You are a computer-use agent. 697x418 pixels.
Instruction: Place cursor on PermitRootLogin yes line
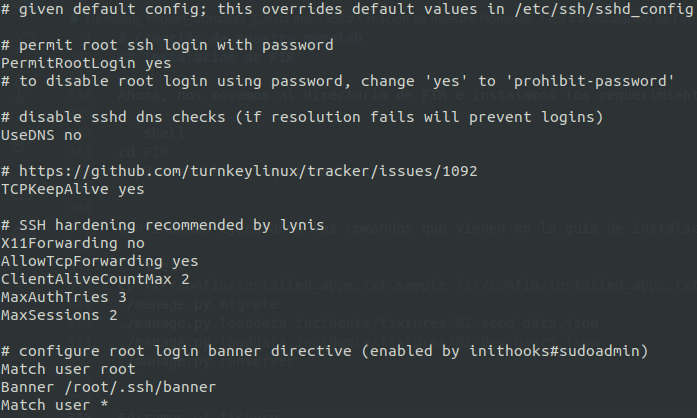coord(72,62)
